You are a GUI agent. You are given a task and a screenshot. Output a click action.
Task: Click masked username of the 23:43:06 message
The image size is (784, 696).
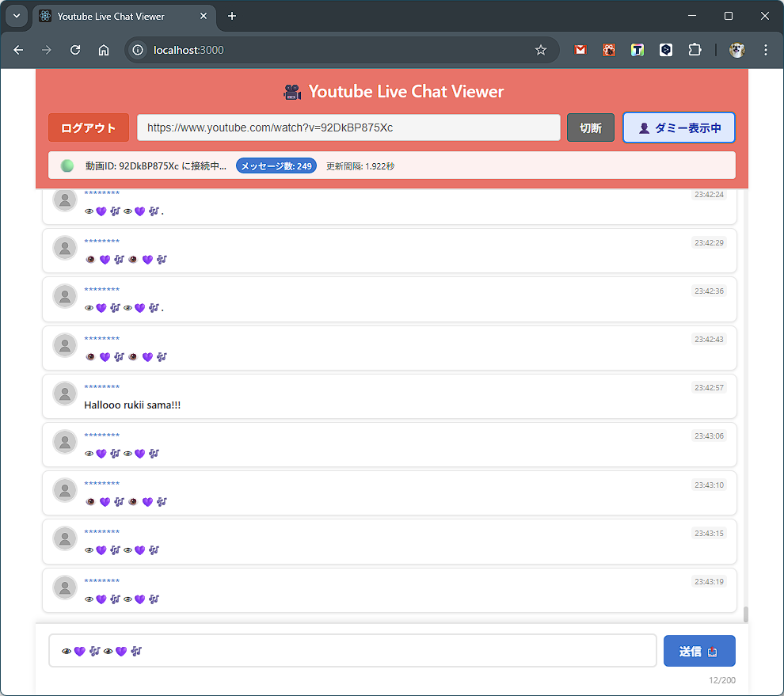[x=102, y=435]
